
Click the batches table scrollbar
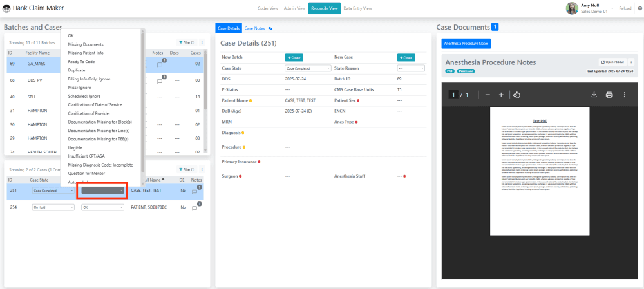click(x=205, y=82)
